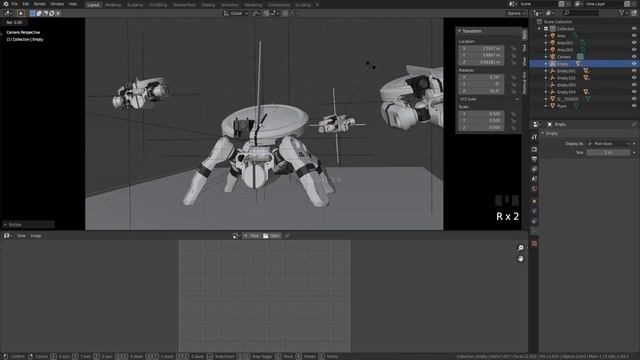
Task: Hide the Camera via its eye icon
Action: [634, 57]
